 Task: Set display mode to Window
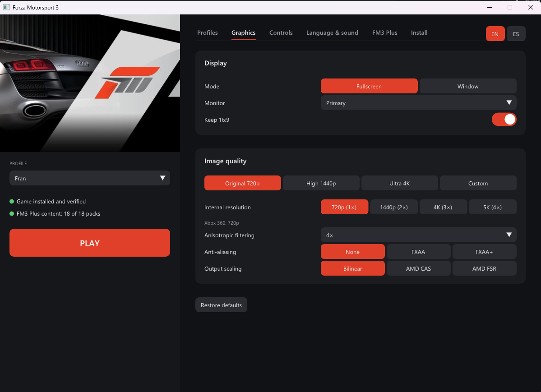(x=468, y=86)
